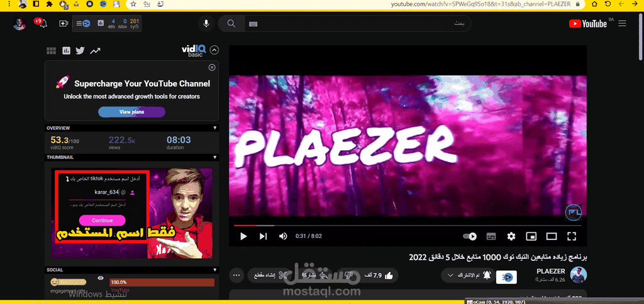Screen dimensions: 644x304
Task: Open the subscribed notification dropdown (تم الاشتراك)
Action: (x=468, y=275)
